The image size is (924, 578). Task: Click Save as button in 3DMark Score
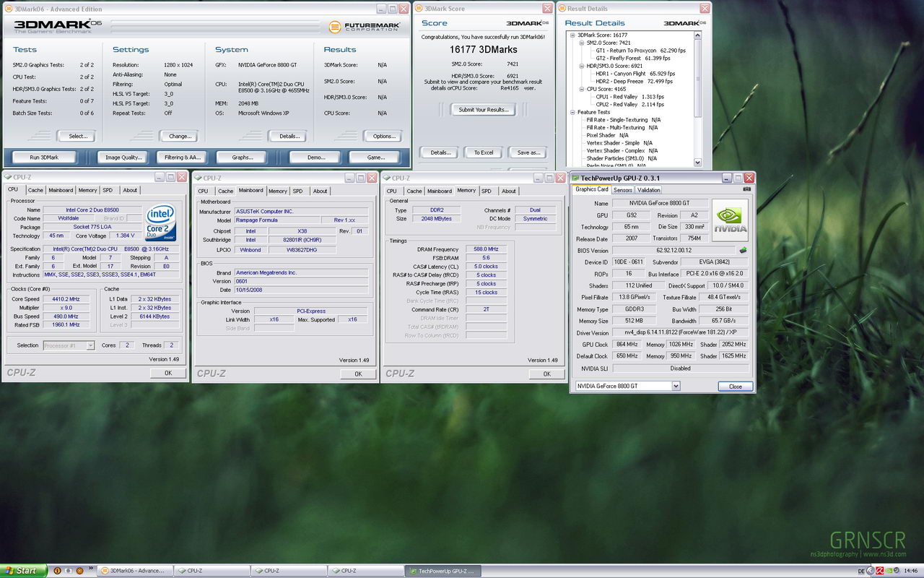coord(528,152)
